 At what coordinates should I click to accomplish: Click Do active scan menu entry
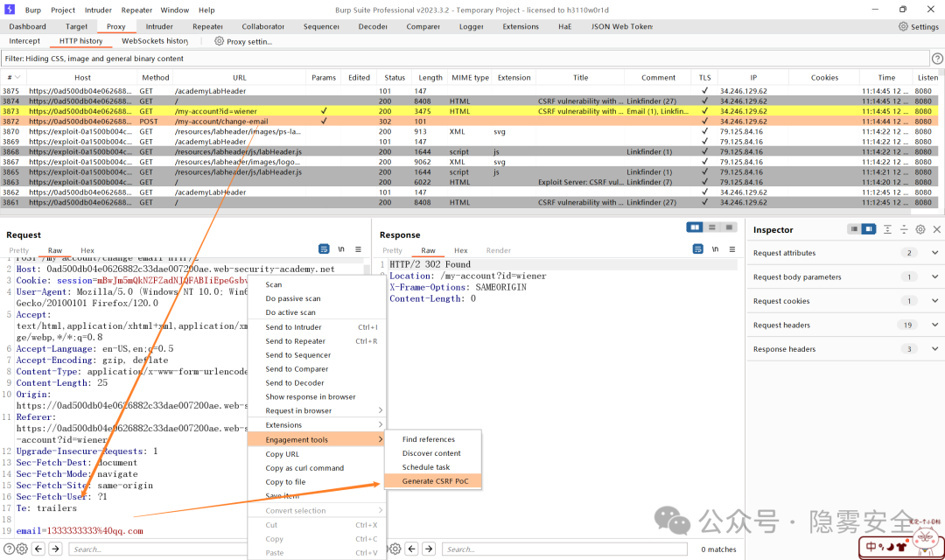[317, 312]
